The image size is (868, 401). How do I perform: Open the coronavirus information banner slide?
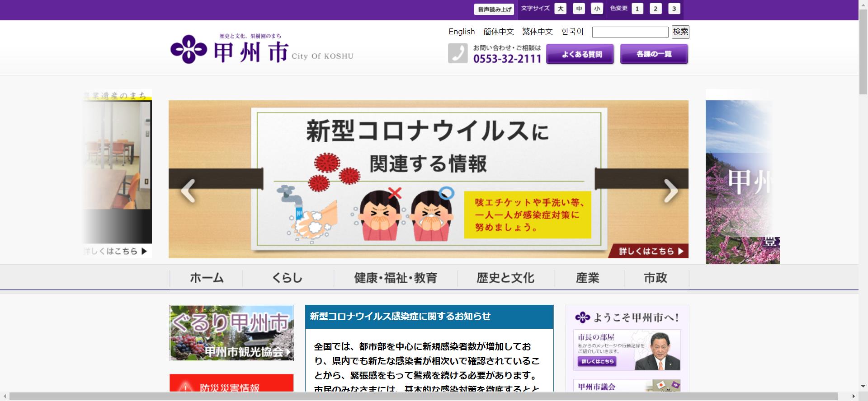(x=429, y=179)
